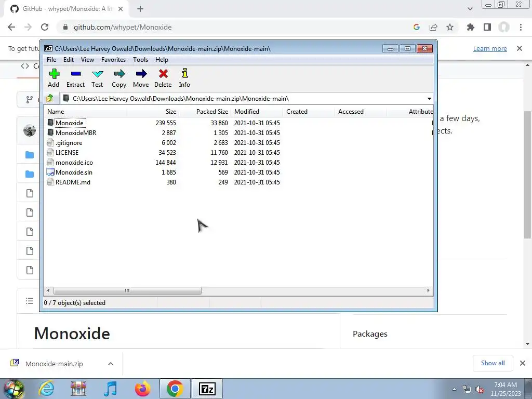
Task: Click the Chrome taskbar icon
Action: pos(175,389)
